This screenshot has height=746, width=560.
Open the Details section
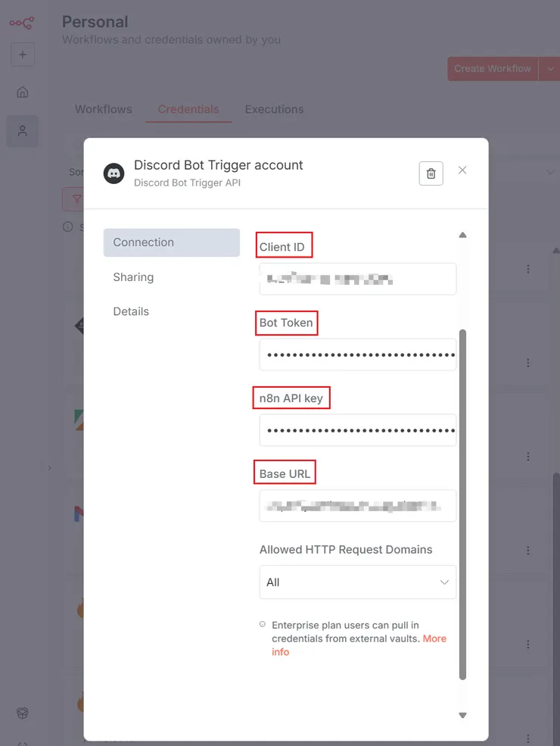131,311
